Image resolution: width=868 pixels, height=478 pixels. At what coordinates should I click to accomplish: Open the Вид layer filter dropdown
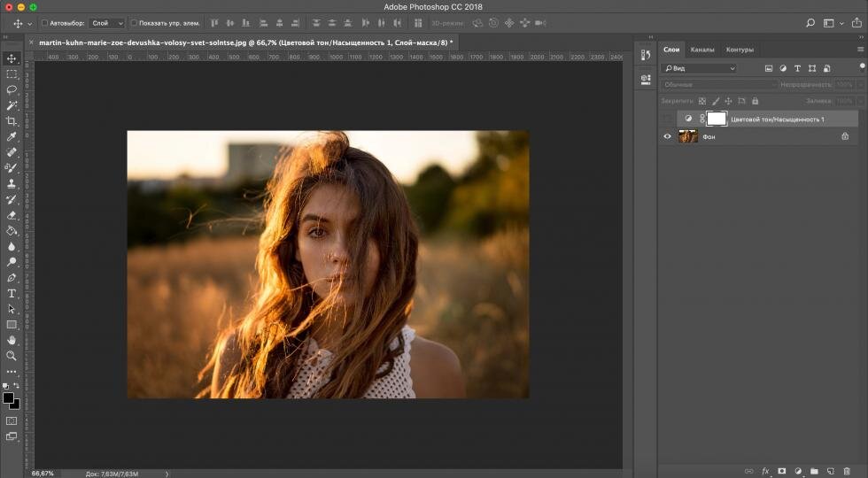(x=699, y=68)
